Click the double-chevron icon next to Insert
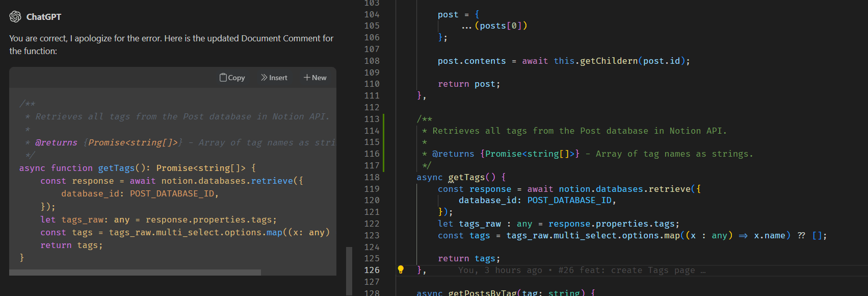The height and width of the screenshot is (296, 868). [x=264, y=78]
